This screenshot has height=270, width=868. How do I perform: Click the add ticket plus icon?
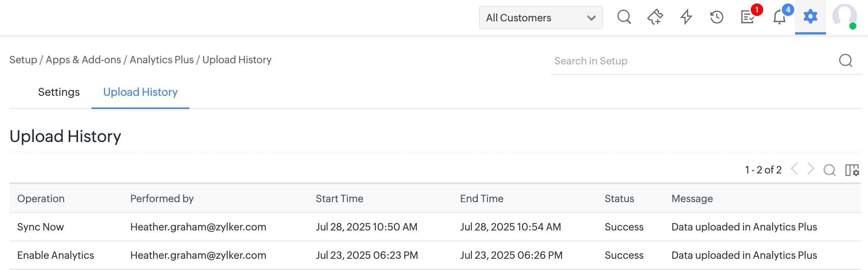(655, 17)
